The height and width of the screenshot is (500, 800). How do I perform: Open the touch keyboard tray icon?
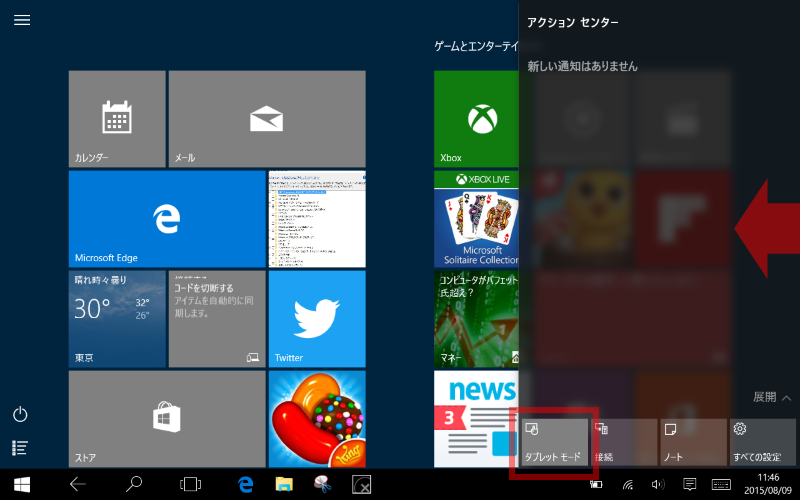[721, 484]
